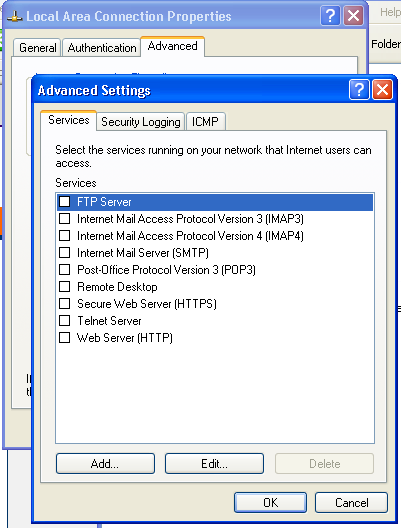Close the Advanced Settings dialog
This screenshot has width=401, height=530.
tap(382, 90)
